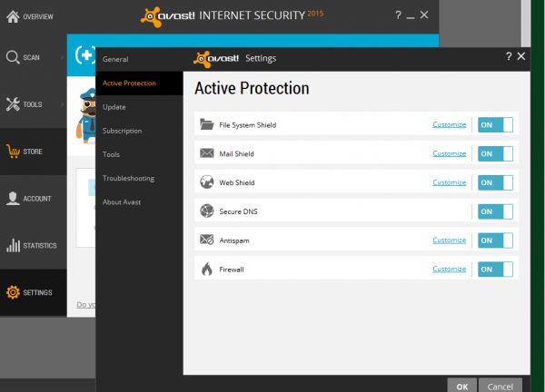Screen dimensions: 545x392
Task: Expand the Tools submenu arrow in sidebar
Action: click(62, 104)
